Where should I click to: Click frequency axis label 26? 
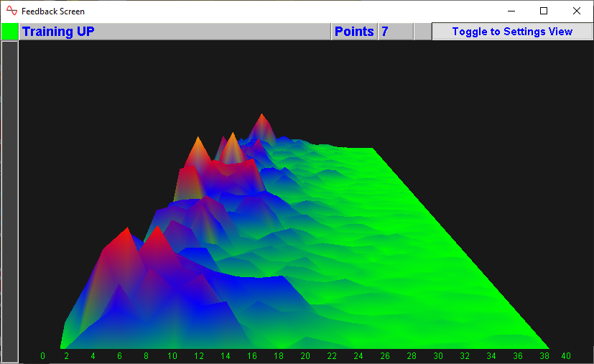385,356
